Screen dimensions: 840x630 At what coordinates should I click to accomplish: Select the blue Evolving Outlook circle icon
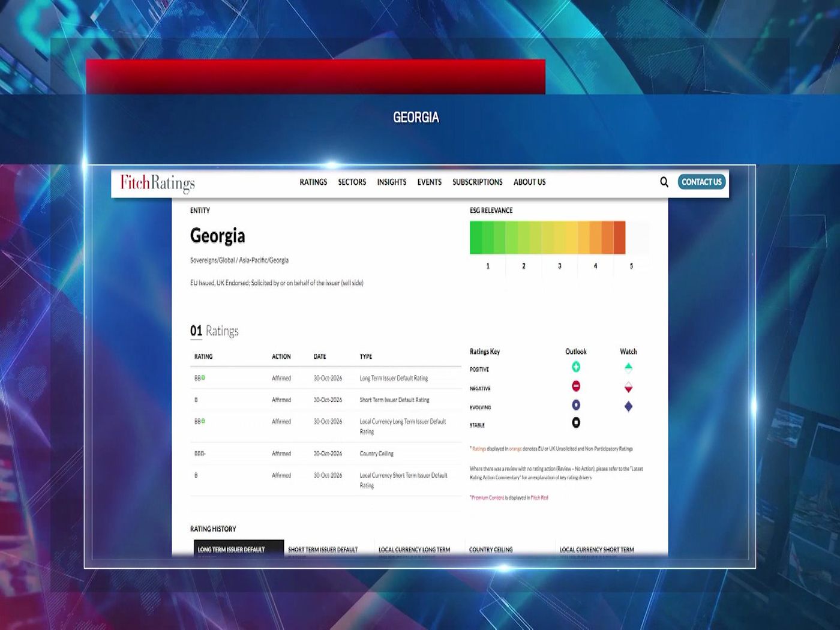(x=576, y=405)
